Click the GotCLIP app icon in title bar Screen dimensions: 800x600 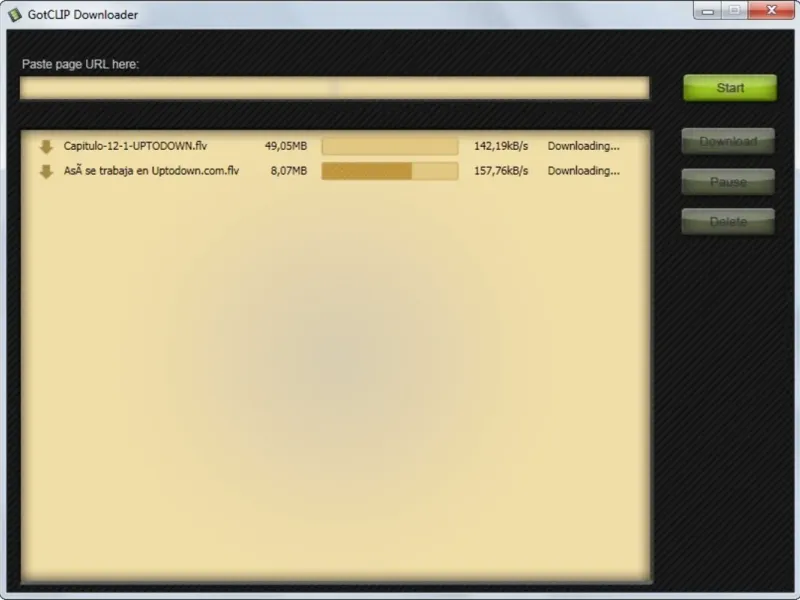(x=15, y=14)
